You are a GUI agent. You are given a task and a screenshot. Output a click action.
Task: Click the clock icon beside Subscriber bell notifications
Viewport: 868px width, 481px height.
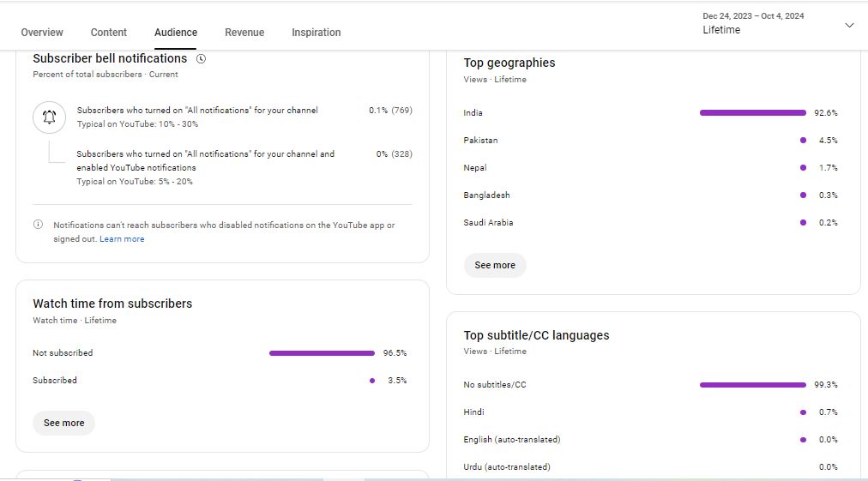coord(201,59)
